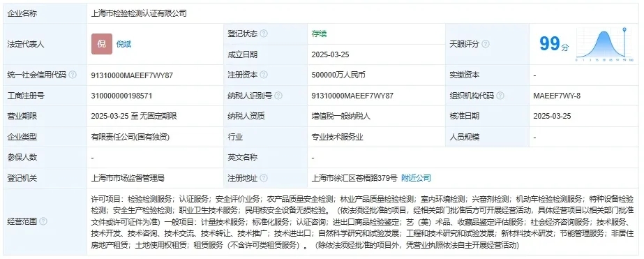This screenshot has width=644, height=259.
Task: Click establishment date value beside 成立日期
Action: [x=330, y=54]
